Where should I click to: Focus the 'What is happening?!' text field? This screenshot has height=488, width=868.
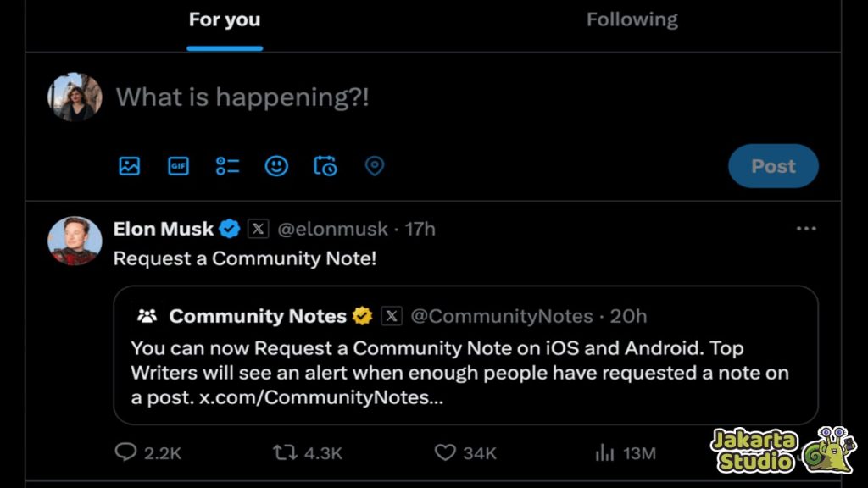tap(242, 97)
